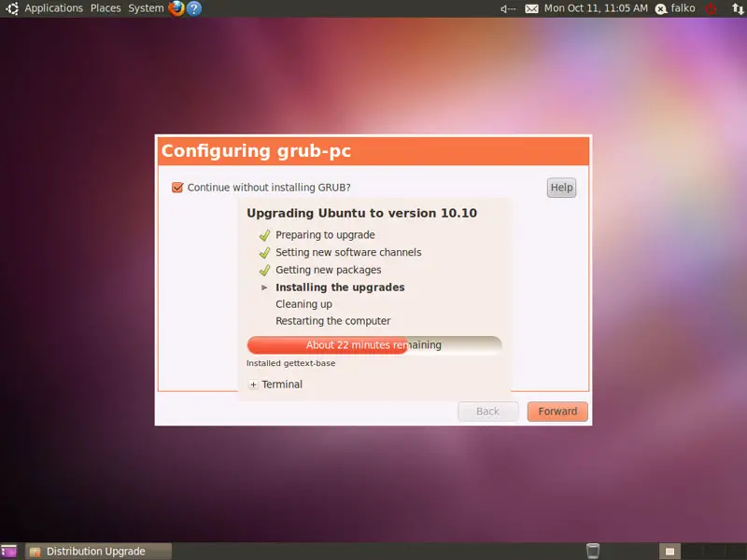Image resolution: width=747 pixels, height=560 pixels.
Task: Expand the Terminal section
Action: pyautogui.click(x=253, y=385)
